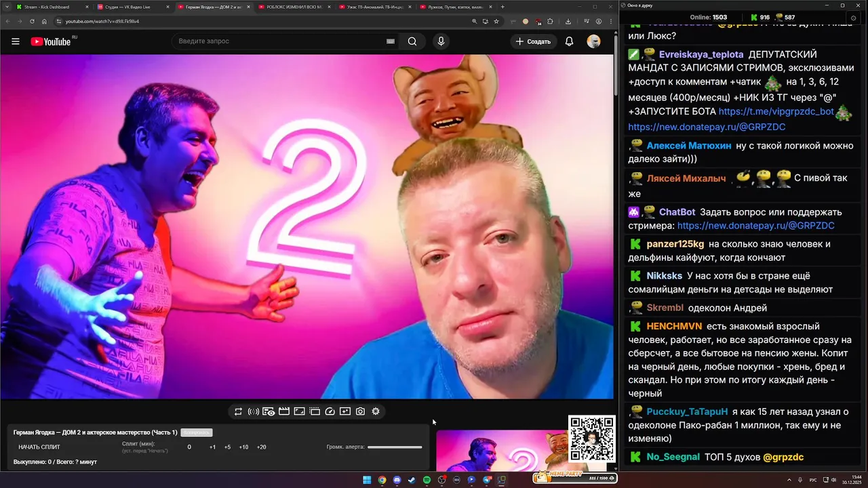Open the gear settings in the player toolbar
Viewport: 868px width, 488px height.
(x=376, y=411)
